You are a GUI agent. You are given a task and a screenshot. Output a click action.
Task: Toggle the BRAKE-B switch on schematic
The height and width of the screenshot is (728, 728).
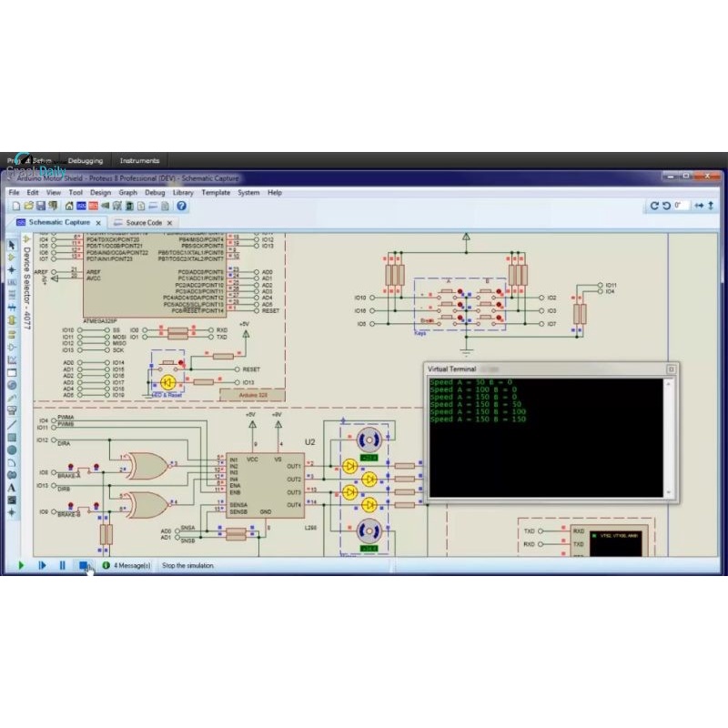pyautogui.click(x=83, y=507)
